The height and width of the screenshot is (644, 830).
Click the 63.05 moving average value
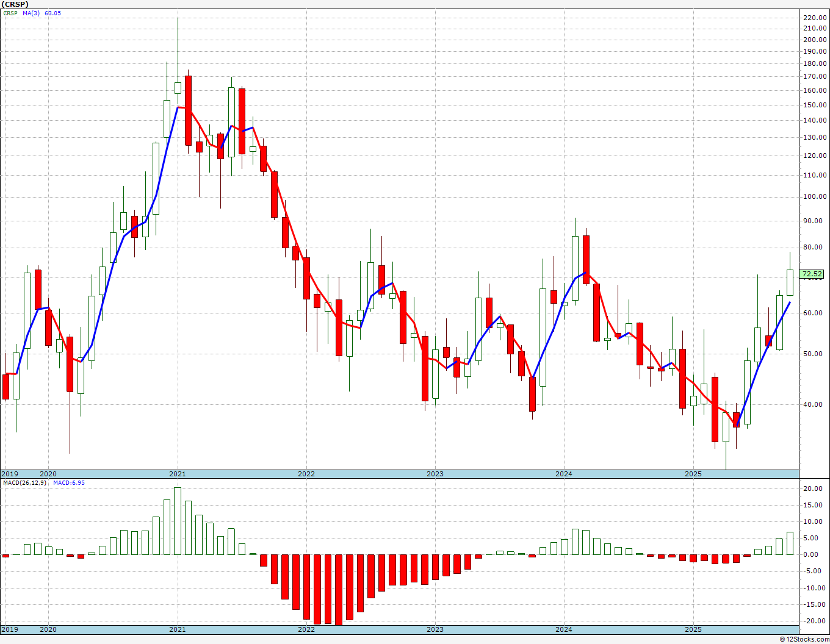pyautogui.click(x=52, y=13)
